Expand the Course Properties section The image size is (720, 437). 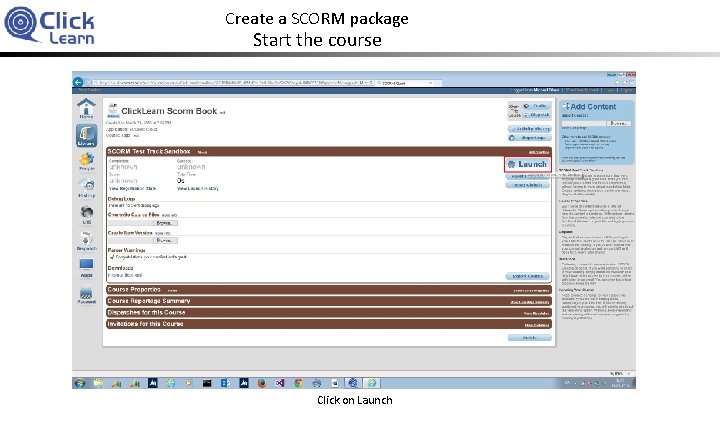328,290
